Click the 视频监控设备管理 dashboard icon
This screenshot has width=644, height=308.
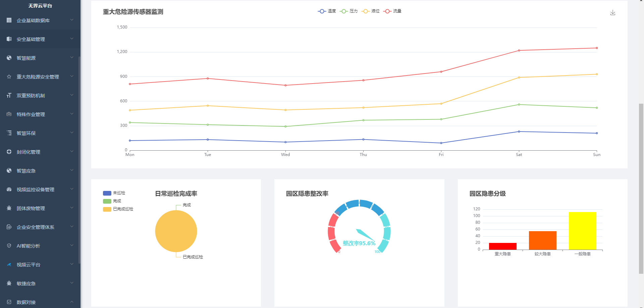pos(9,189)
